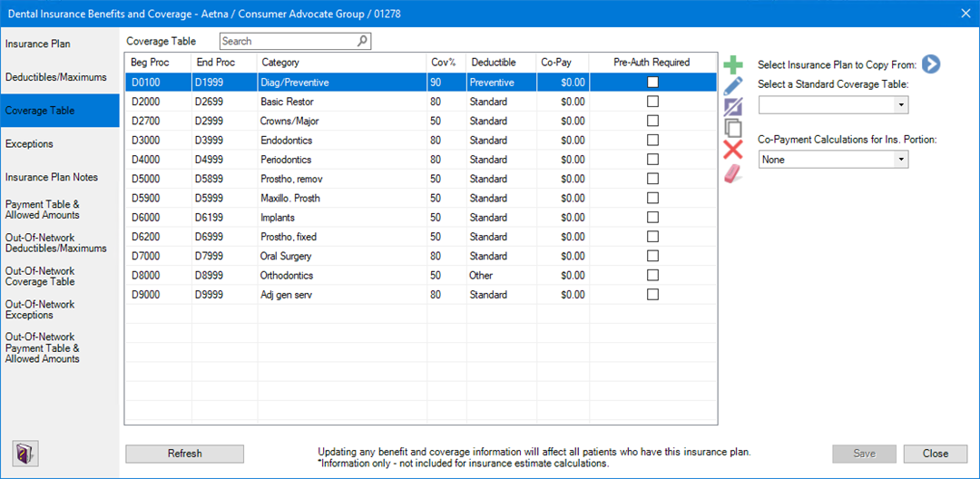Image resolution: width=980 pixels, height=479 pixels.
Task: Click the blue arrow to copy insurance plan
Action: click(x=931, y=64)
